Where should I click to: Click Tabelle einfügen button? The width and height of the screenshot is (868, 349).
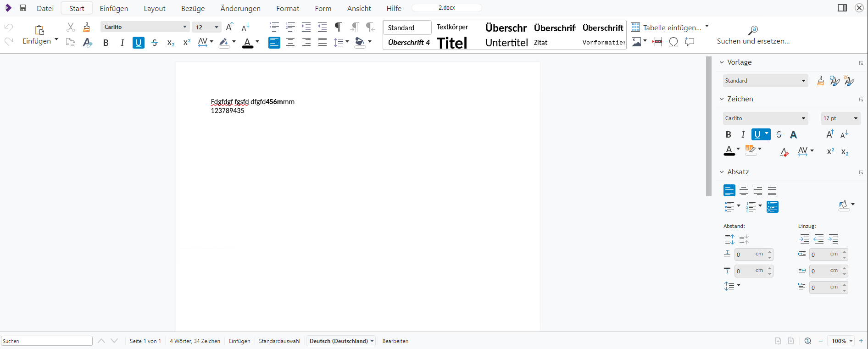(x=667, y=28)
